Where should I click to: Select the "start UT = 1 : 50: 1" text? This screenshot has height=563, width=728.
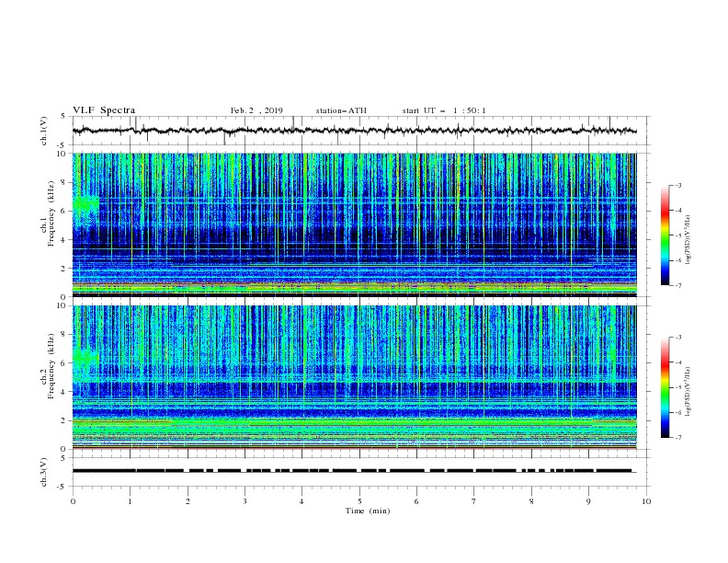click(x=444, y=111)
